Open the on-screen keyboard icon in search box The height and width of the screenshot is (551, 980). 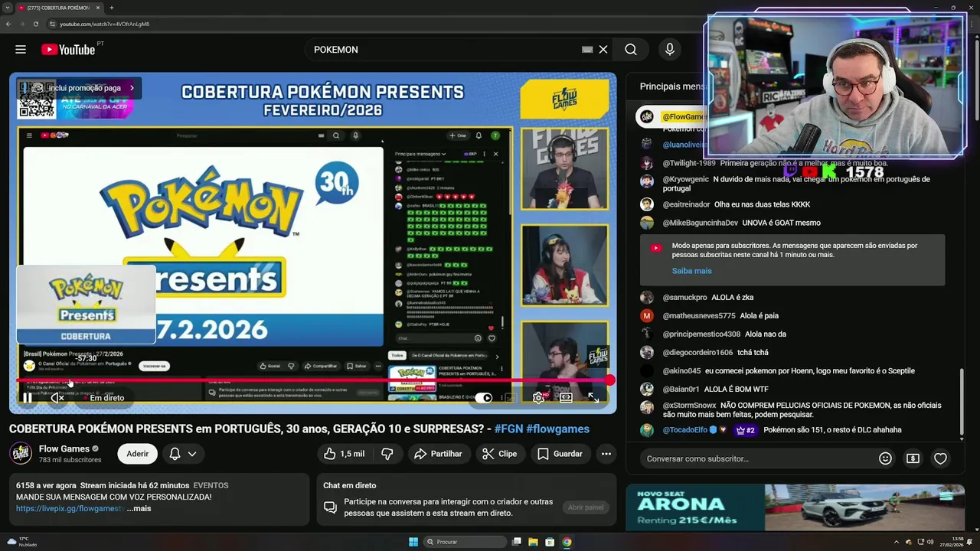tap(587, 50)
